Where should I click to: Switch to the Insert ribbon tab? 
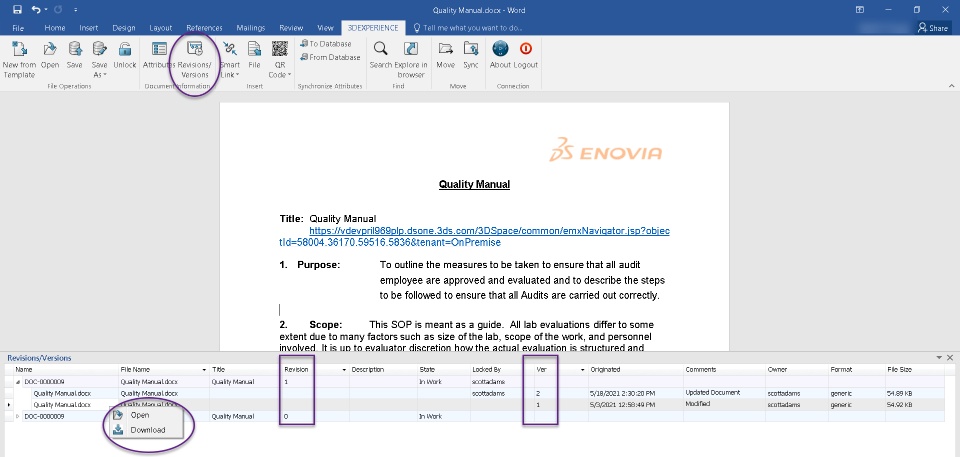click(89, 28)
